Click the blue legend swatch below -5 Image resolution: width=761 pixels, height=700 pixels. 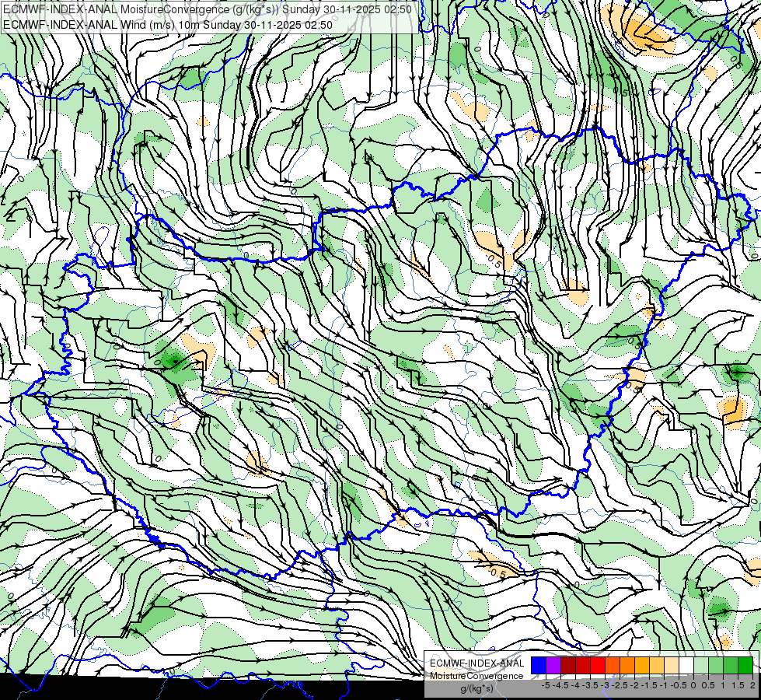pyautogui.click(x=539, y=666)
